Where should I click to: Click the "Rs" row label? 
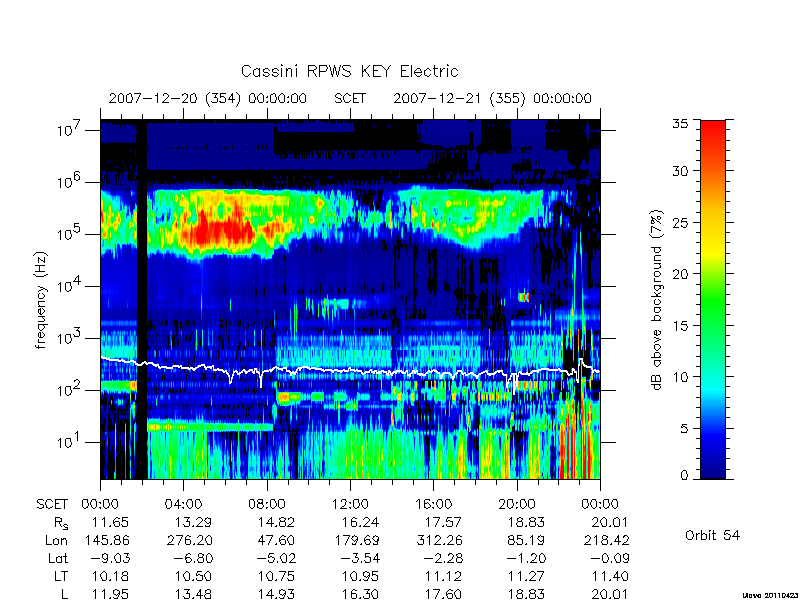pos(61,523)
